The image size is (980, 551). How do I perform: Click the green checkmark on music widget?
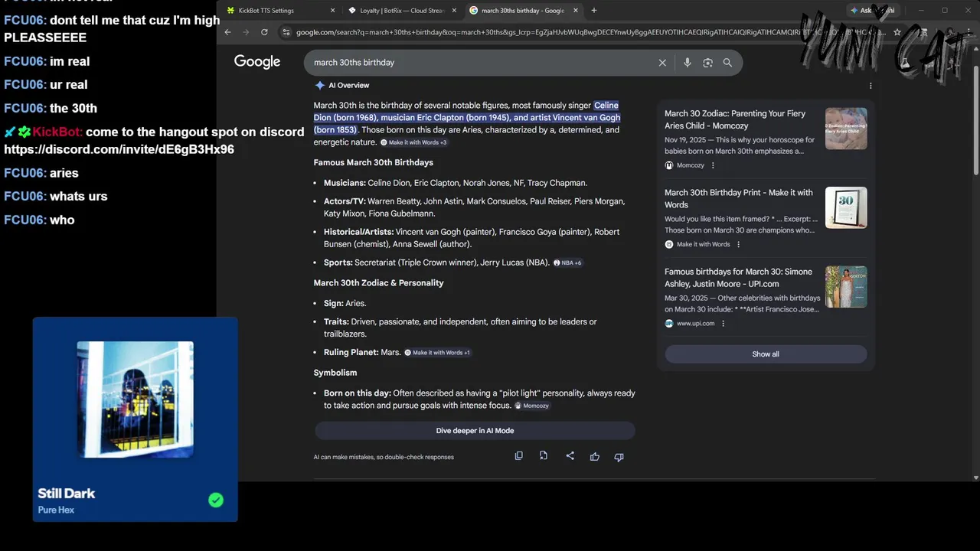(x=216, y=500)
